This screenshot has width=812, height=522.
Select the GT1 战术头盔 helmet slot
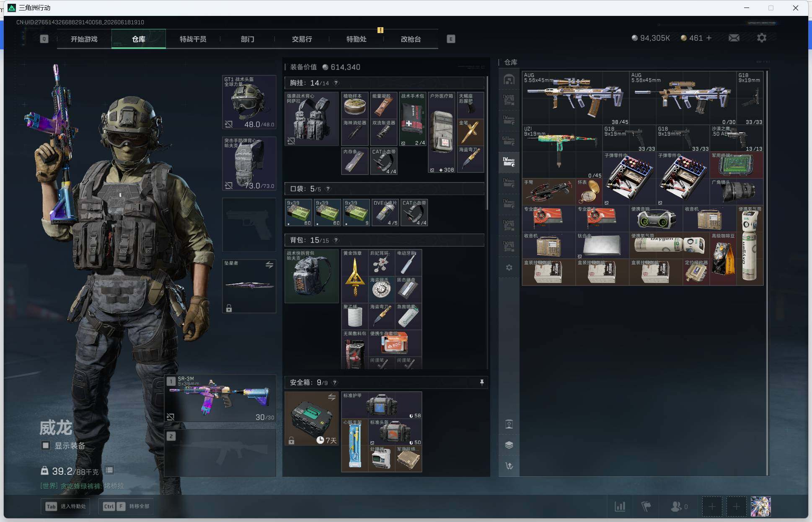[249, 102]
